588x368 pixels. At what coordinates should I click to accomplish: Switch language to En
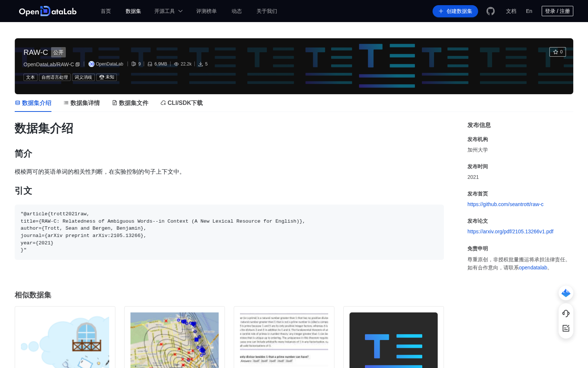coord(529,11)
